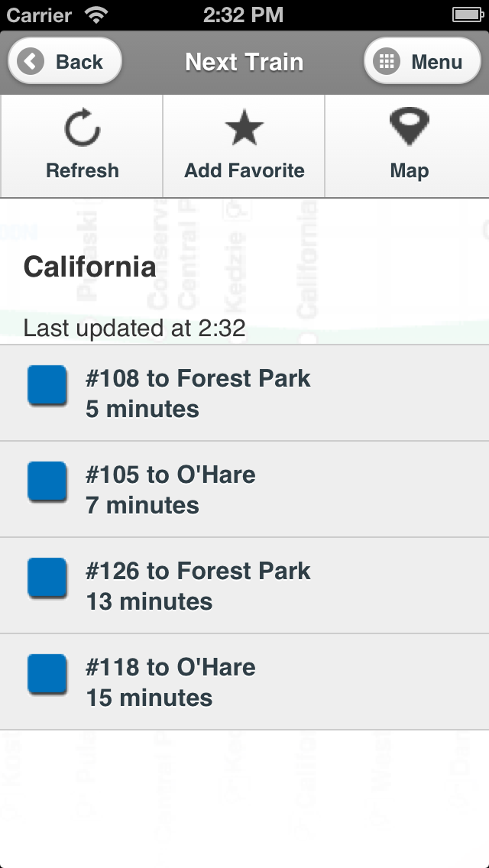Go back using the Back label
Image resolution: width=489 pixels, height=868 pixels.
79,62
